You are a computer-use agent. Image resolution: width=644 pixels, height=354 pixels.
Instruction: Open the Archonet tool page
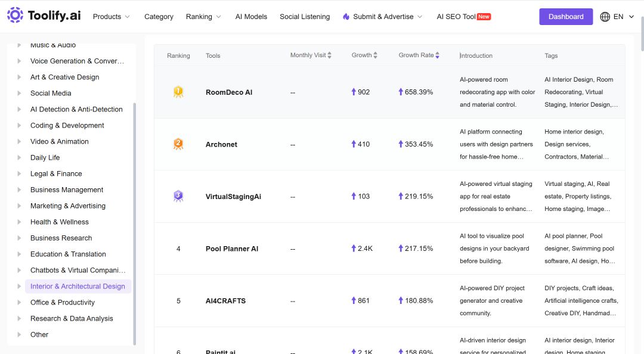point(221,145)
